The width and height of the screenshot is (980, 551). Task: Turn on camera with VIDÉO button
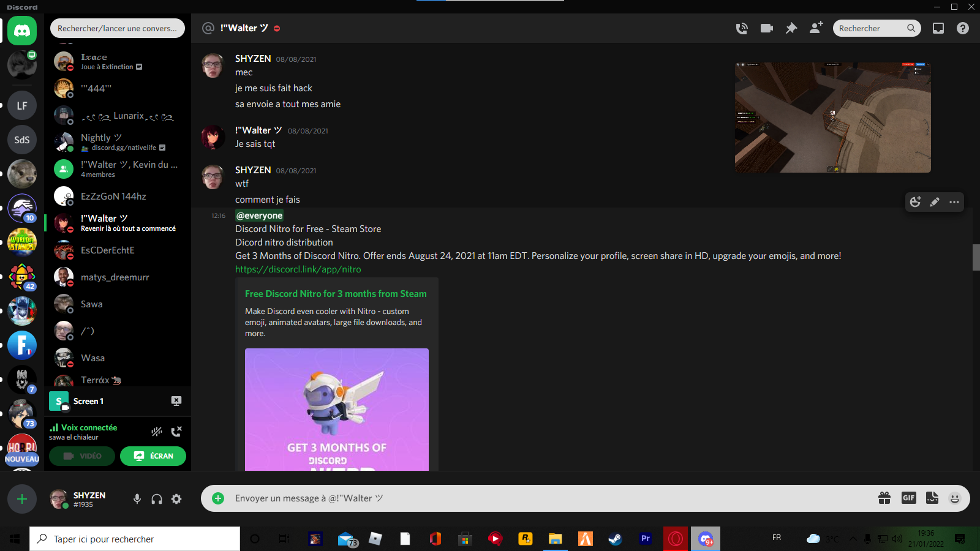click(x=82, y=456)
